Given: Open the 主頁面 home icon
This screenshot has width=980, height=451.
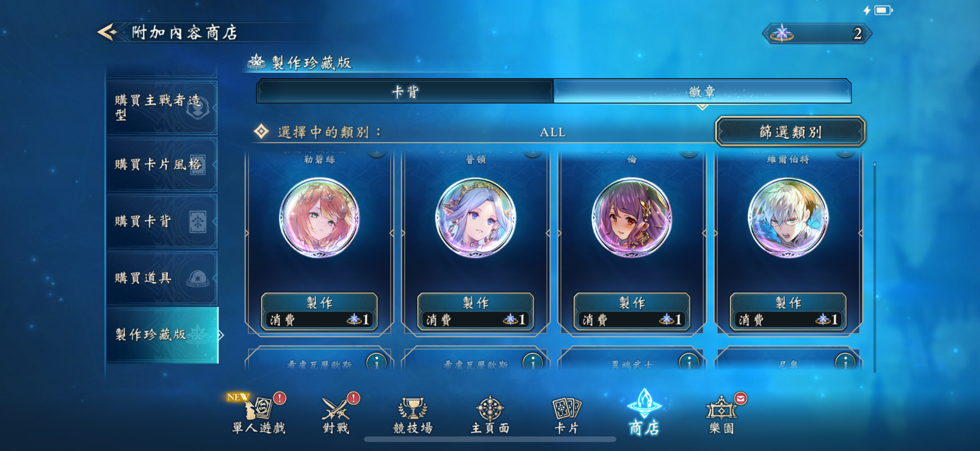Looking at the screenshot, I should coord(490,415).
